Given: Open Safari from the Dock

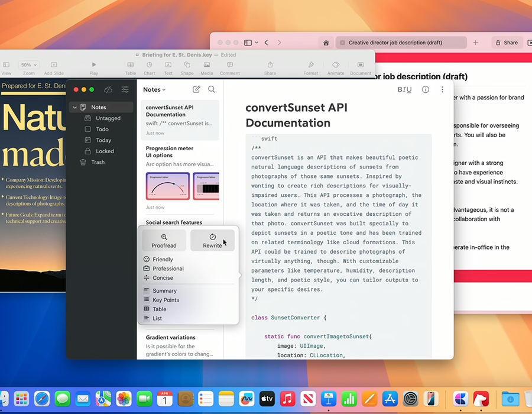Looking at the screenshot, I should (x=42, y=399).
